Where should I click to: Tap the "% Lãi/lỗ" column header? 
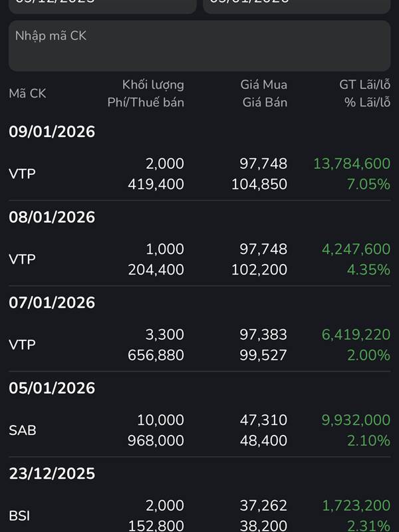tap(367, 102)
